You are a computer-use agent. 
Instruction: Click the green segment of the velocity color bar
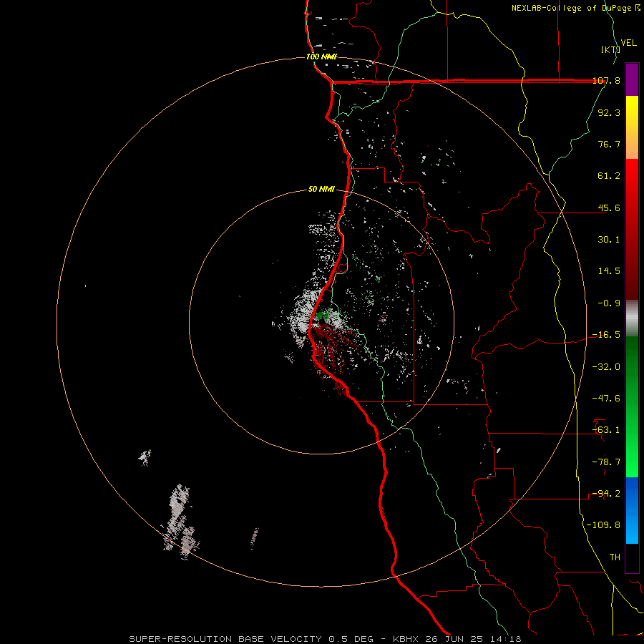click(x=632, y=406)
